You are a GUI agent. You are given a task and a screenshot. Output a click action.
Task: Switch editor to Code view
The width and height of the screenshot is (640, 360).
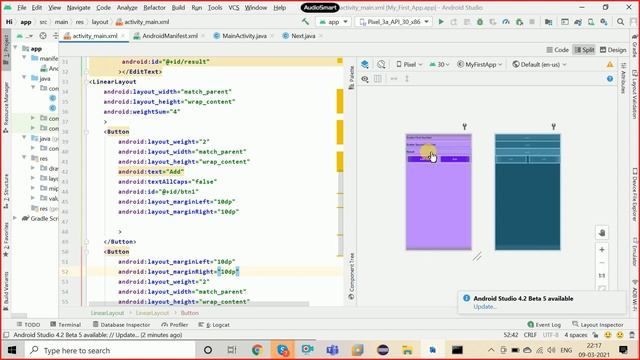(x=557, y=50)
